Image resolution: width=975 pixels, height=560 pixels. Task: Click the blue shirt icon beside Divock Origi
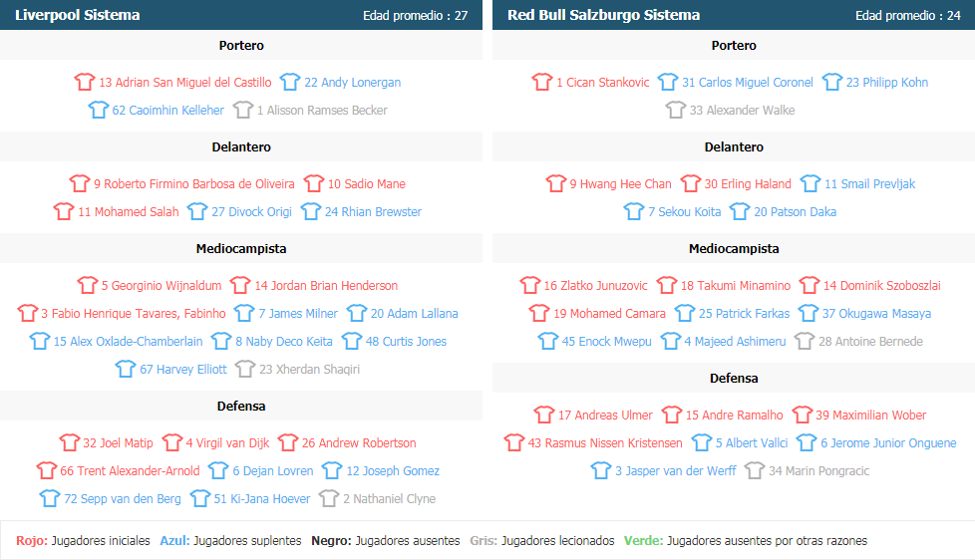(x=197, y=211)
